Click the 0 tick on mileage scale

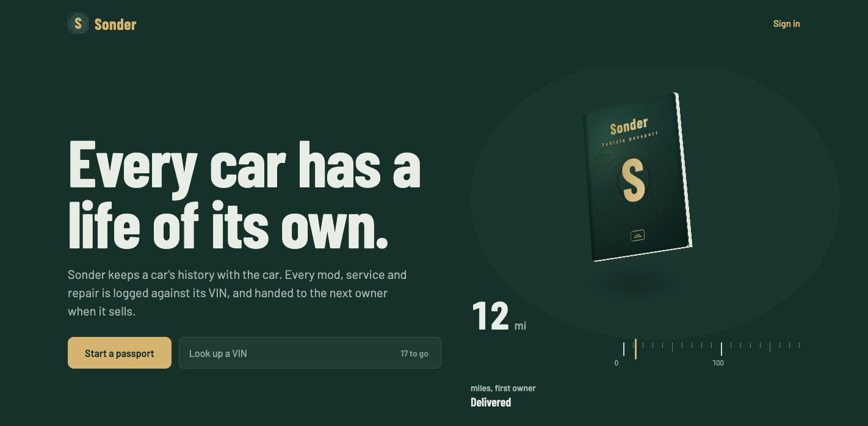[623, 349]
